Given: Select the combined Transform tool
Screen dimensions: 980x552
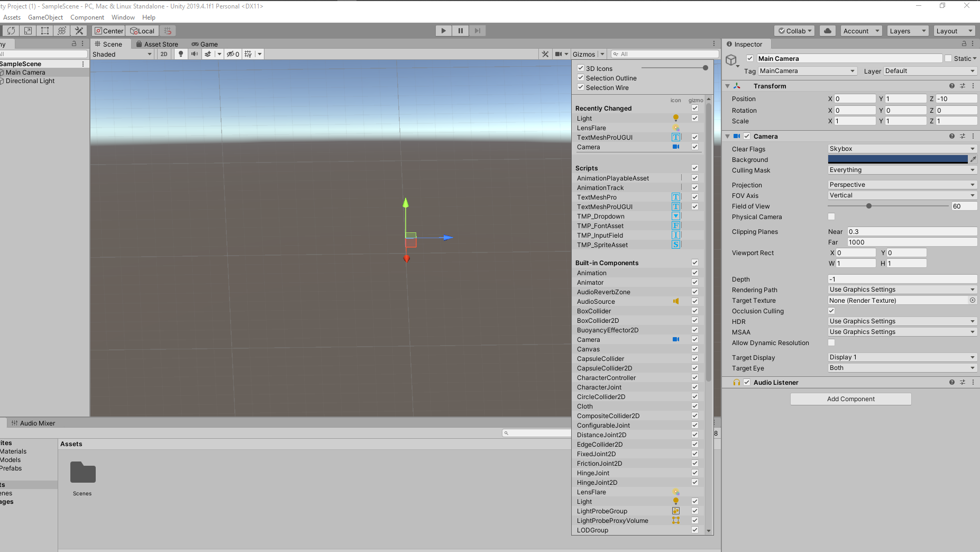Looking at the screenshot, I should coord(62,31).
